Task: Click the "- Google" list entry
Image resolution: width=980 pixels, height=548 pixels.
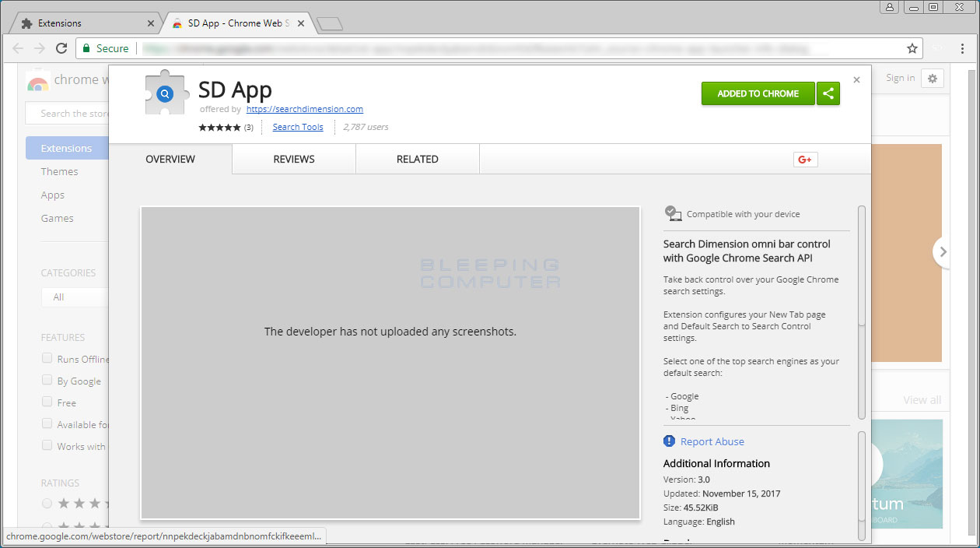Action: pyautogui.click(x=682, y=396)
